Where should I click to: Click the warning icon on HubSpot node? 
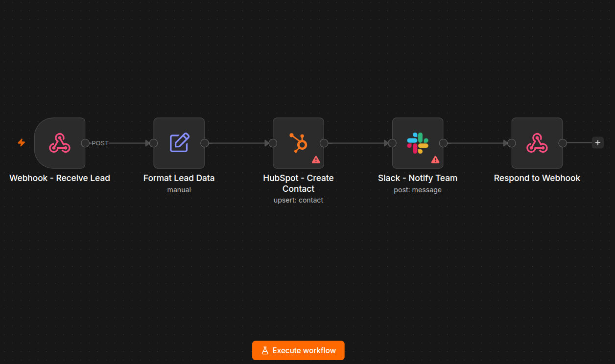click(316, 159)
